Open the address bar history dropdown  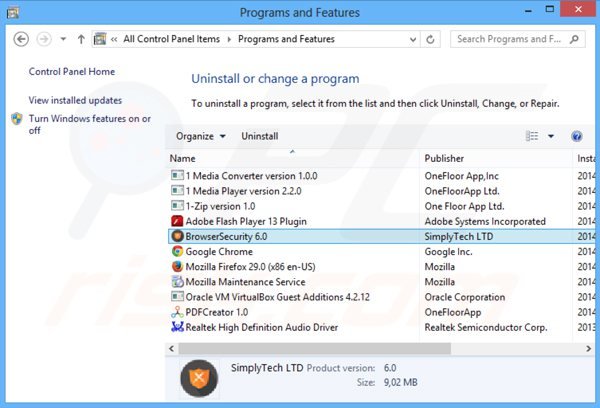(412, 39)
